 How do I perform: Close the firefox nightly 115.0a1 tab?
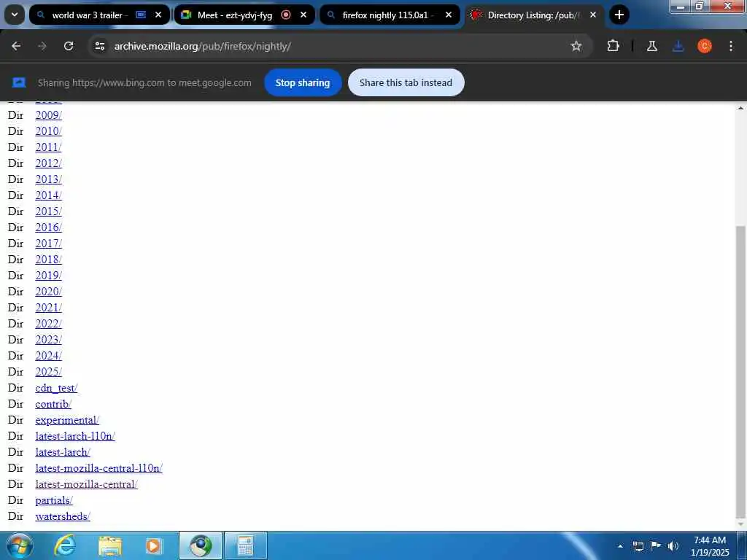[449, 15]
